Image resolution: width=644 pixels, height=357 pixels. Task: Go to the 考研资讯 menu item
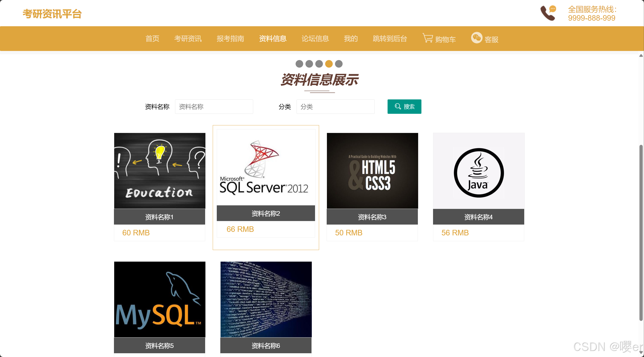(188, 39)
